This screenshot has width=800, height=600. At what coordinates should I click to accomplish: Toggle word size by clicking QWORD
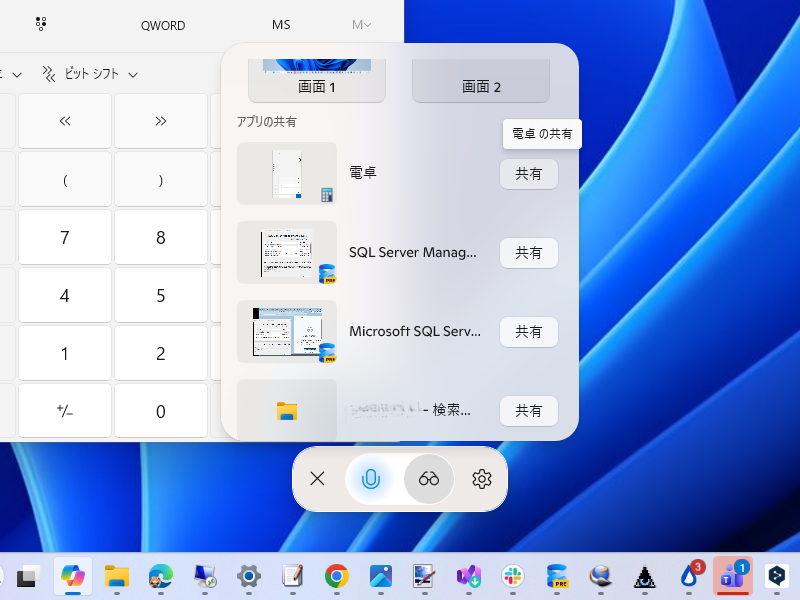coord(162,24)
